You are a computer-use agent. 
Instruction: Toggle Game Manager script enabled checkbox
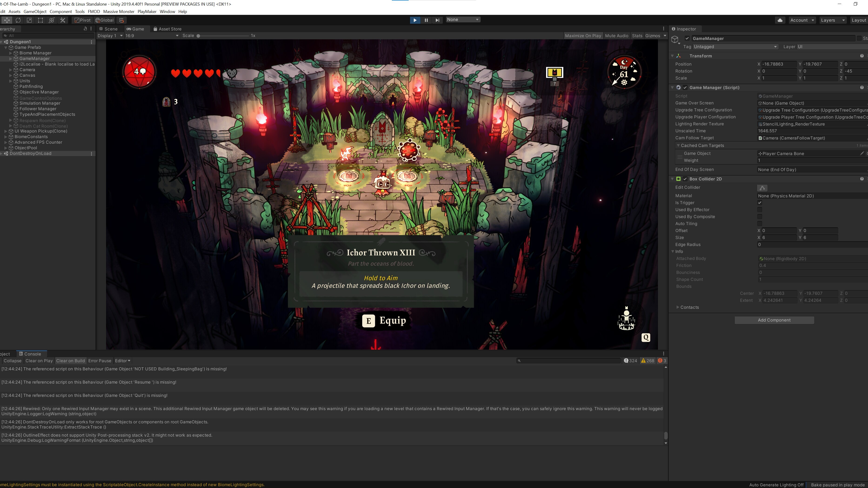click(x=685, y=88)
